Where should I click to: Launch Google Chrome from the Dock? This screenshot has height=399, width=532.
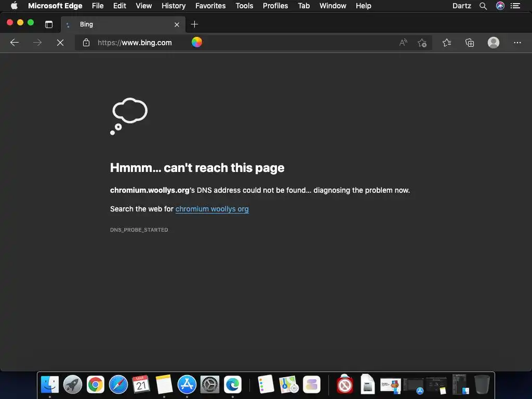96,385
